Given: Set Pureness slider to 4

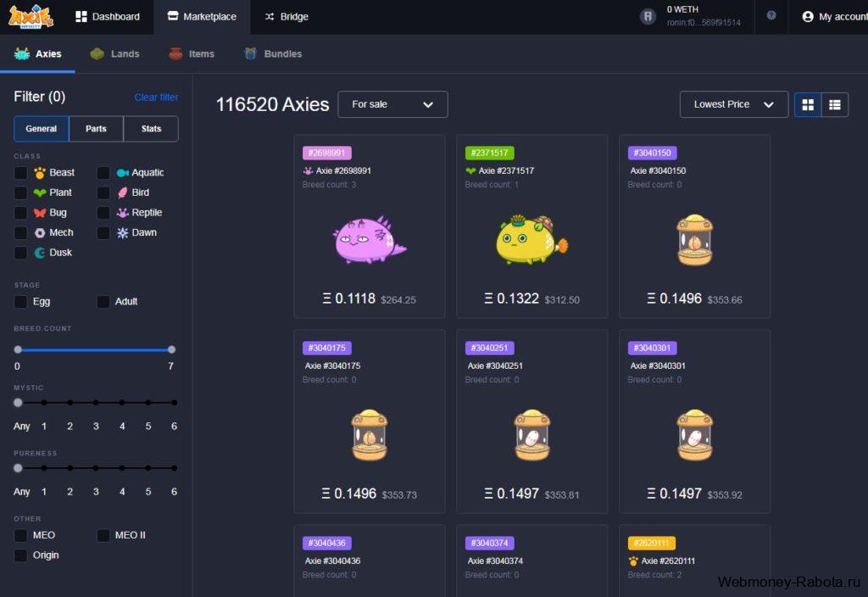Looking at the screenshot, I should click(x=122, y=468).
